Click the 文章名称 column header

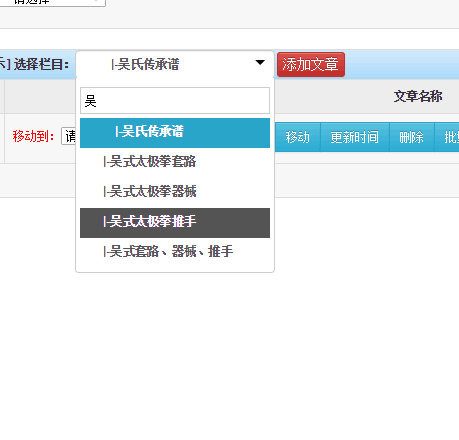pyautogui.click(x=418, y=97)
